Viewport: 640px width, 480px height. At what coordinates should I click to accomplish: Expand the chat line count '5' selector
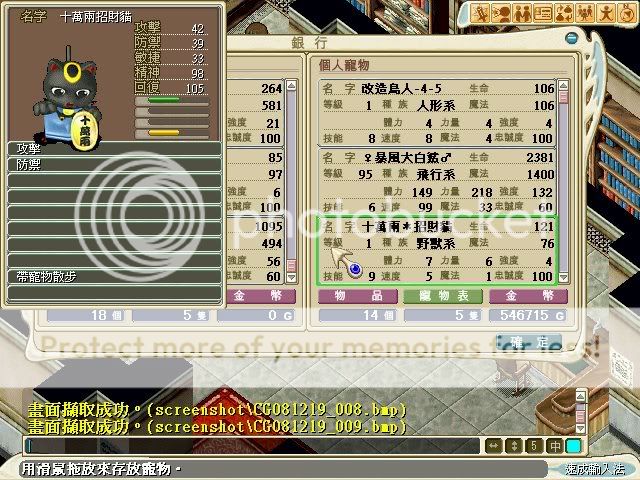point(534,446)
